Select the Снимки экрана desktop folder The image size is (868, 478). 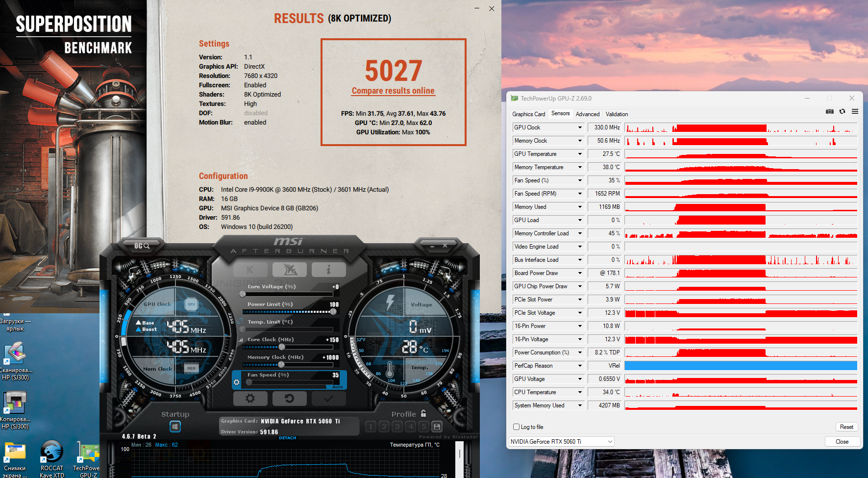pos(14,459)
